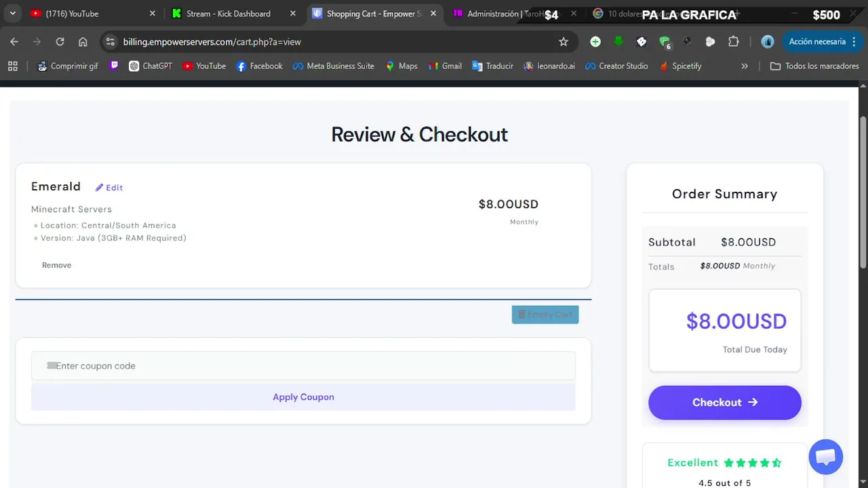Open the Twitch bookmark icon
Viewport: 868px width, 488px height.
pos(114,66)
